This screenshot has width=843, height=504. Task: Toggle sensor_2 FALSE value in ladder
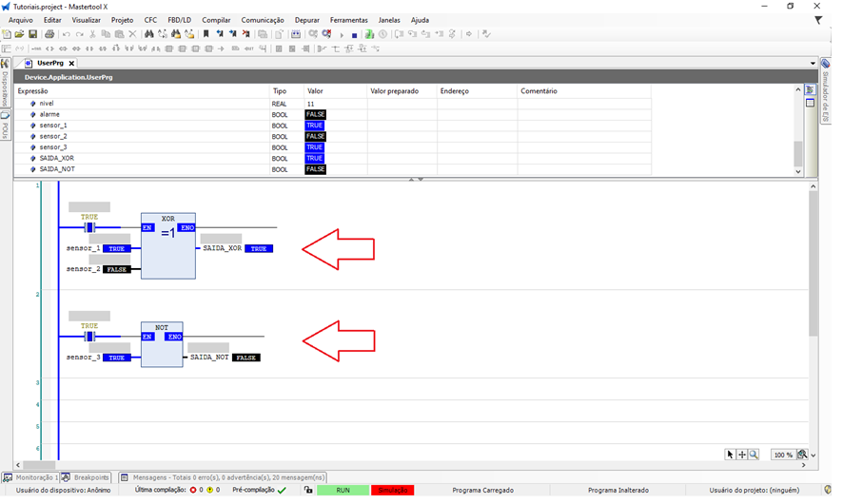coord(116,269)
